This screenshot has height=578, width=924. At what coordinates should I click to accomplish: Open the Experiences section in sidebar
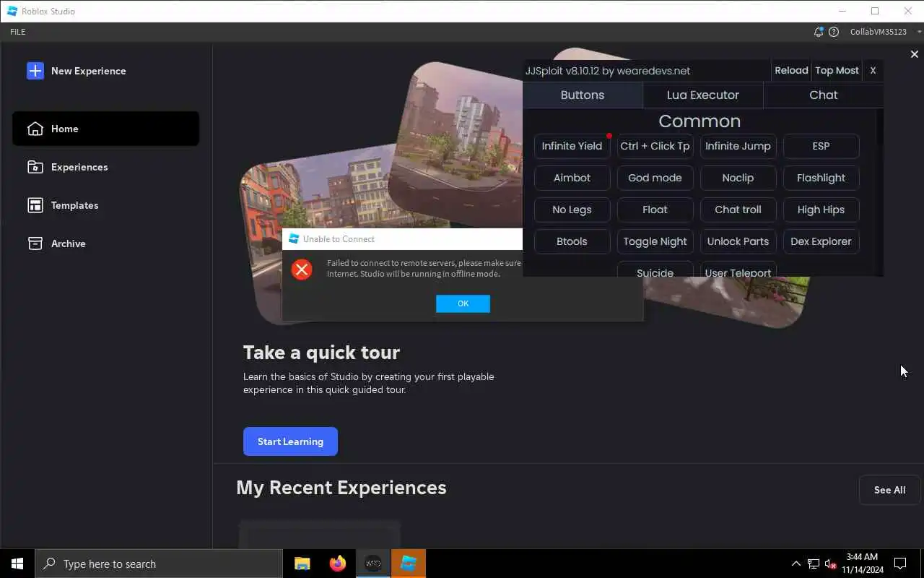click(105, 167)
